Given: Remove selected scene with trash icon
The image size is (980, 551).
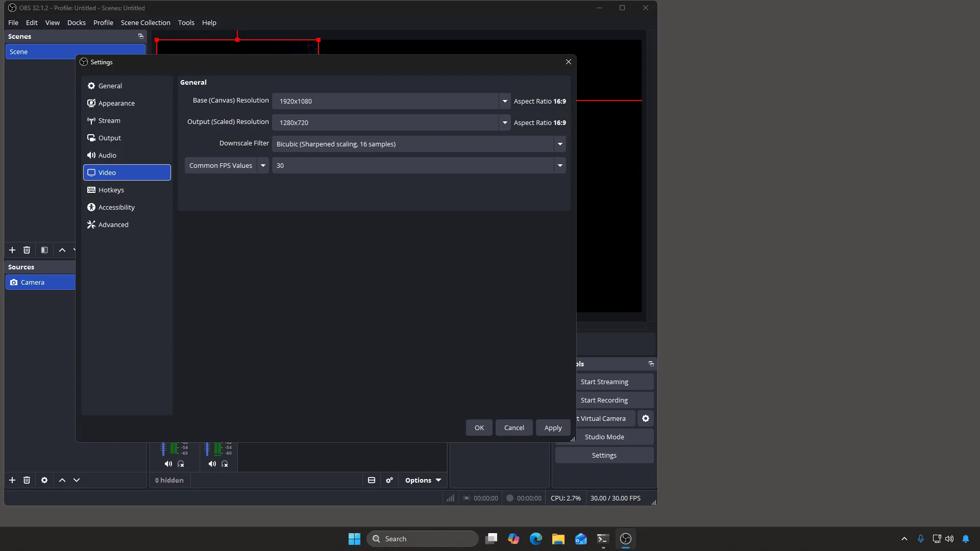Looking at the screenshot, I should point(27,250).
